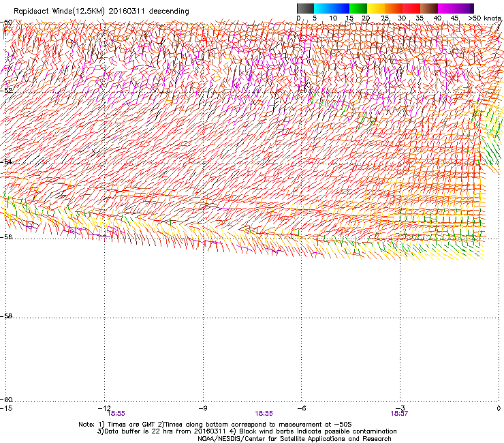The height and width of the screenshot is (443, 504).
Task: Click the legend tick label '25'
Action: coord(385,18)
